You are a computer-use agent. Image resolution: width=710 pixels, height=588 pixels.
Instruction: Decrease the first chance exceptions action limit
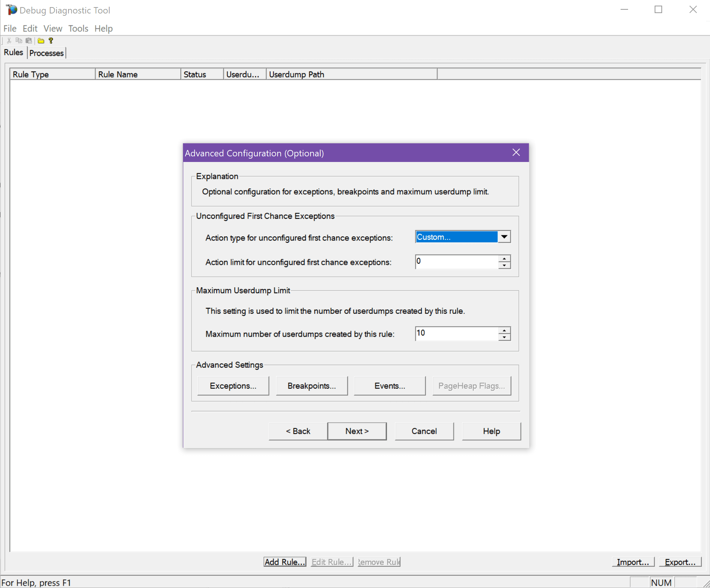(505, 265)
